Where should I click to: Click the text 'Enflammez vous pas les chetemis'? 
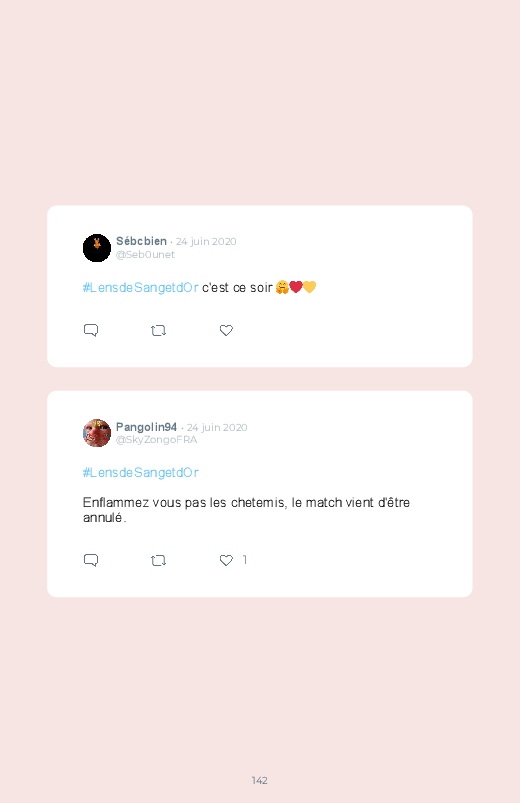(x=184, y=503)
